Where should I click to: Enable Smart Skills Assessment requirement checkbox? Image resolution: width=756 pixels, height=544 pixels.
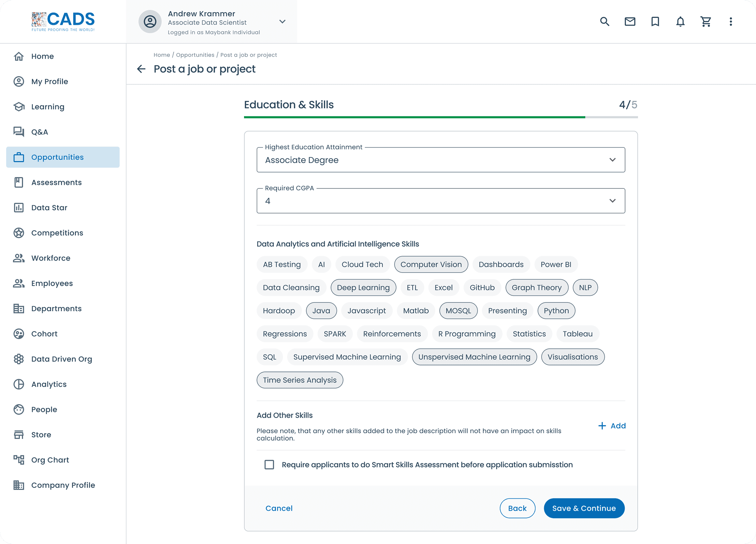point(269,465)
